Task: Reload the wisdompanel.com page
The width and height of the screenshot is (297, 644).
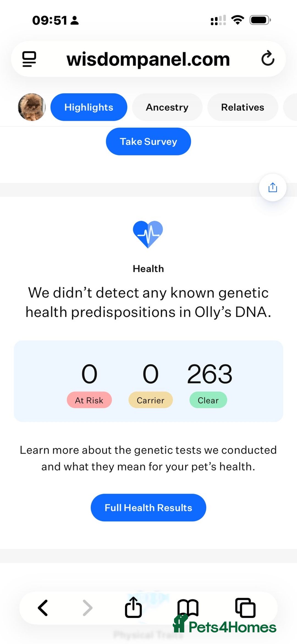Action: click(268, 58)
